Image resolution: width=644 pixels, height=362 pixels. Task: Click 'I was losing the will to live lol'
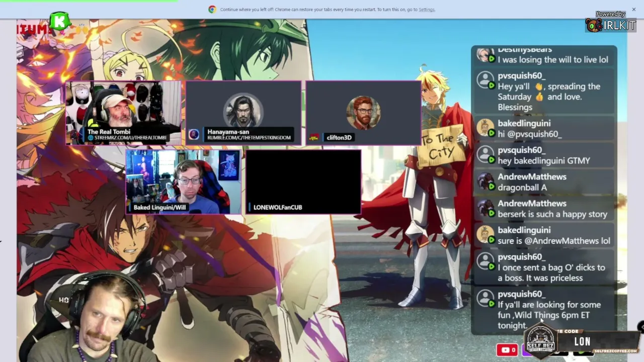click(x=553, y=59)
